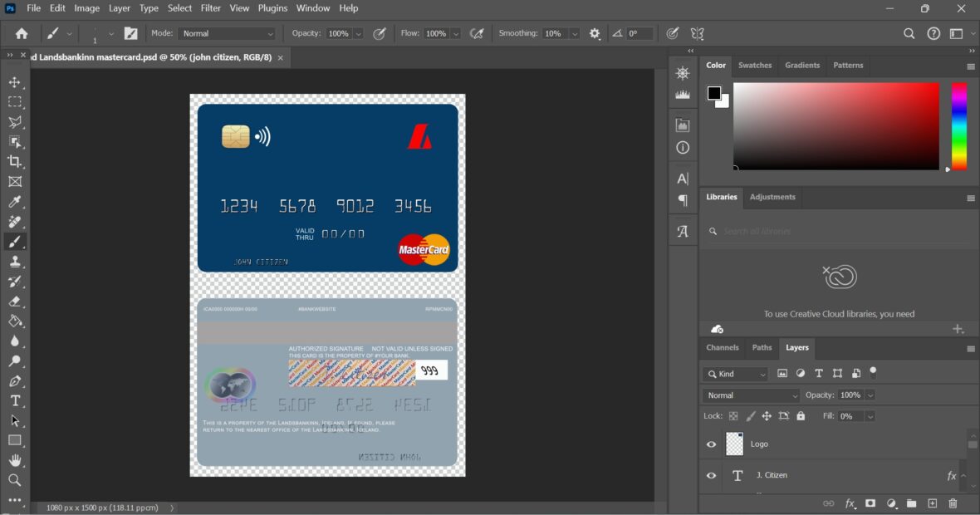Viewport: 980px width, 515px height.
Task: Select the Dodge tool
Action: 14,361
